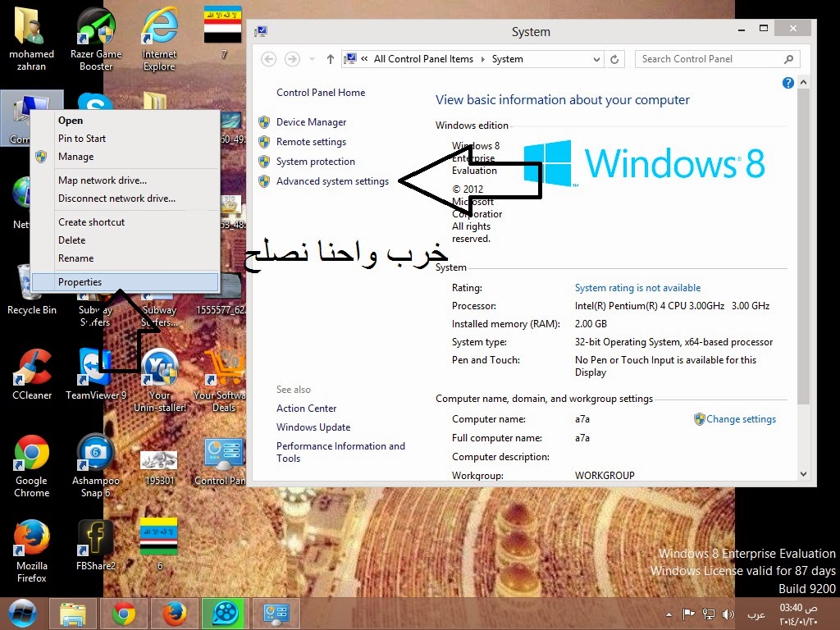
Task: Choose Open from the context menu
Action: click(x=125, y=121)
